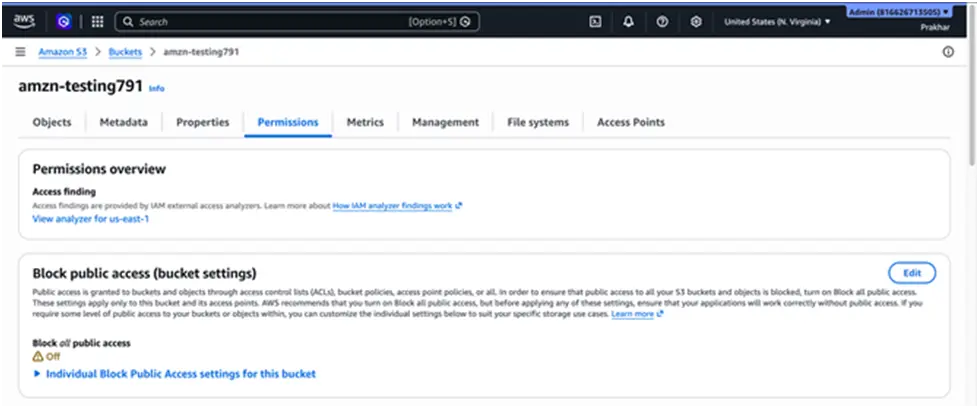Click the Block all public access label
The width and height of the screenshot is (979, 408).
81,343
